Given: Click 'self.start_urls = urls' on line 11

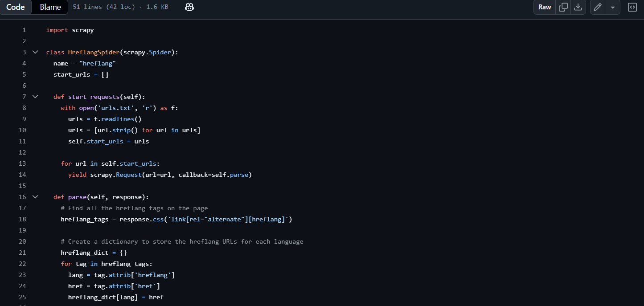Looking at the screenshot, I should pos(108,141).
